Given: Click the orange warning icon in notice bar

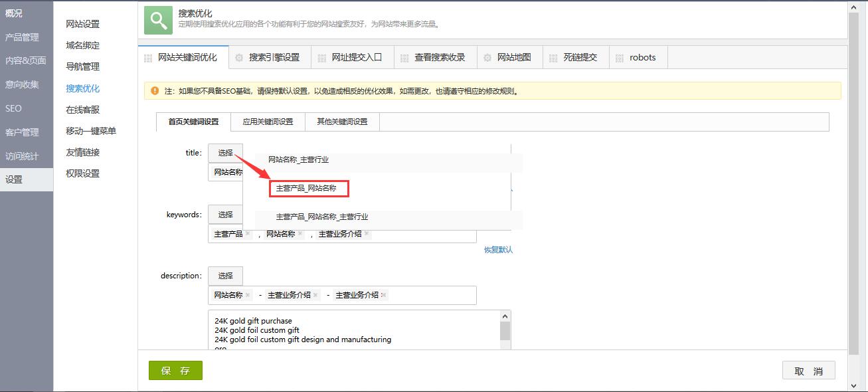Looking at the screenshot, I should pyautogui.click(x=155, y=90).
